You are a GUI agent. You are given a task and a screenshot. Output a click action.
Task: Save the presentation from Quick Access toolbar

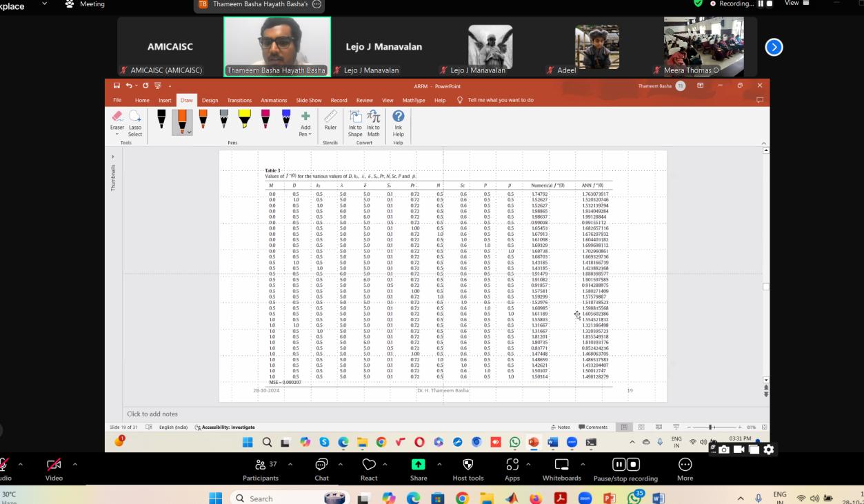117,85
